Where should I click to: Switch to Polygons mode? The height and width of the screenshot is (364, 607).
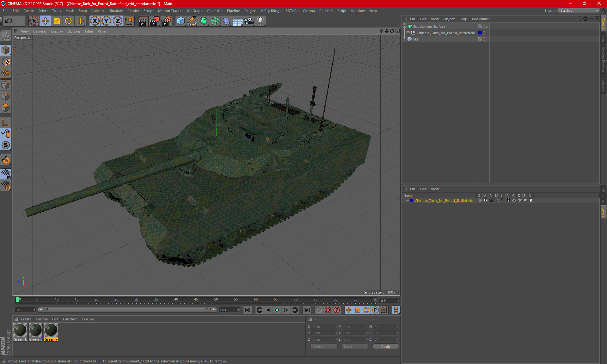tap(6, 108)
